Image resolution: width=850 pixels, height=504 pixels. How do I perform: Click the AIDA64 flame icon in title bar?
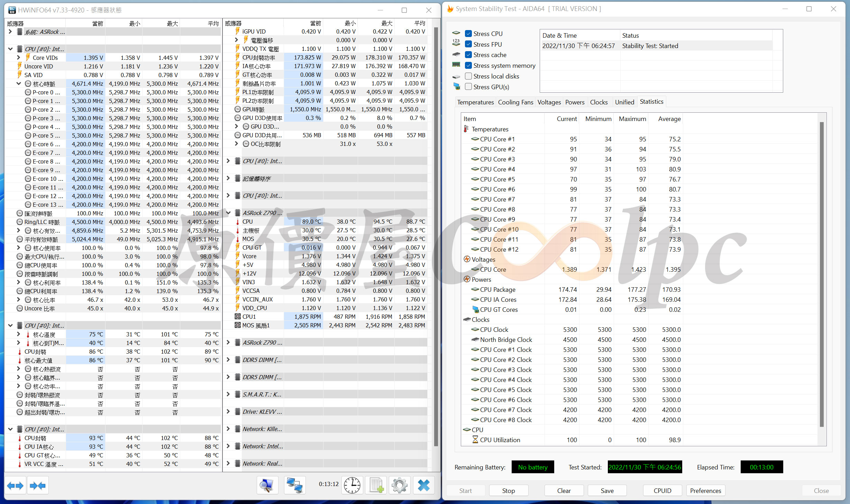tap(450, 9)
